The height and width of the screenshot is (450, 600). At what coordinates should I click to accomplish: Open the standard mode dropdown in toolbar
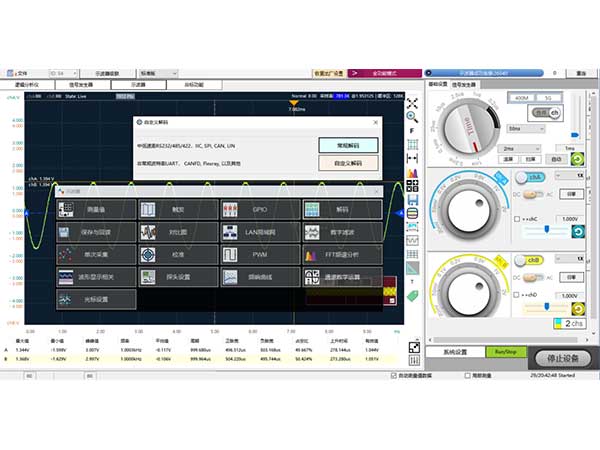point(159,73)
